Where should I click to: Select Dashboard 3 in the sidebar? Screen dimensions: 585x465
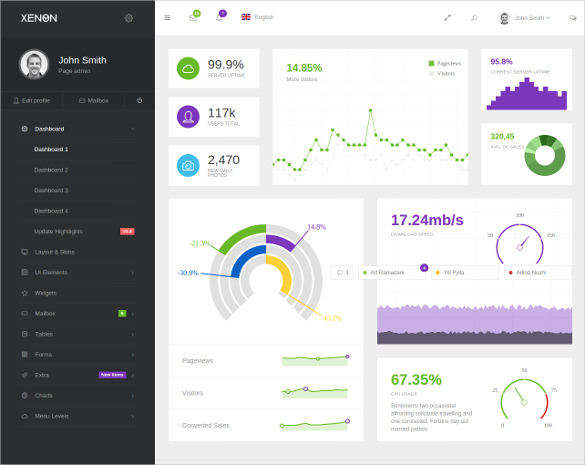(51, 190)
